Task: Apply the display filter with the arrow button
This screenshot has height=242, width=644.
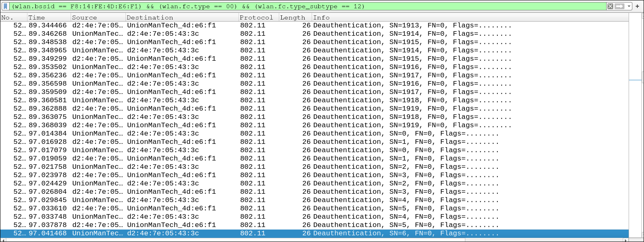Action: [x=620, y=6]
